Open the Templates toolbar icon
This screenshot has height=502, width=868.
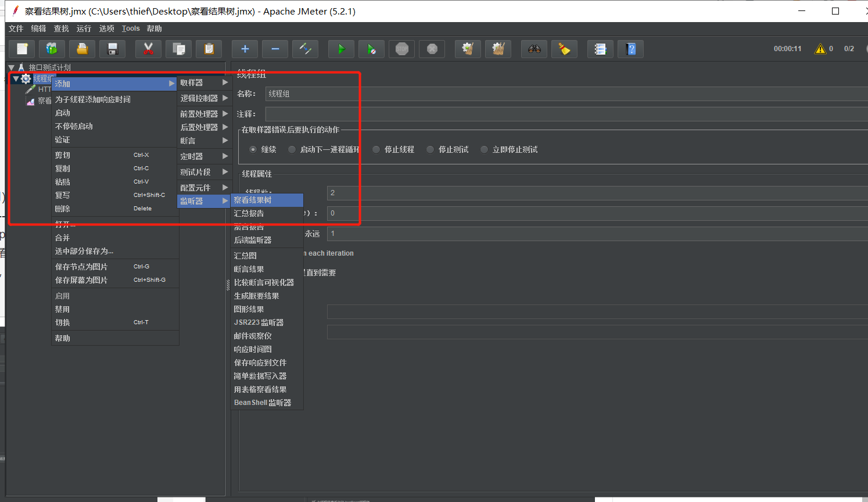click(52, 49)
